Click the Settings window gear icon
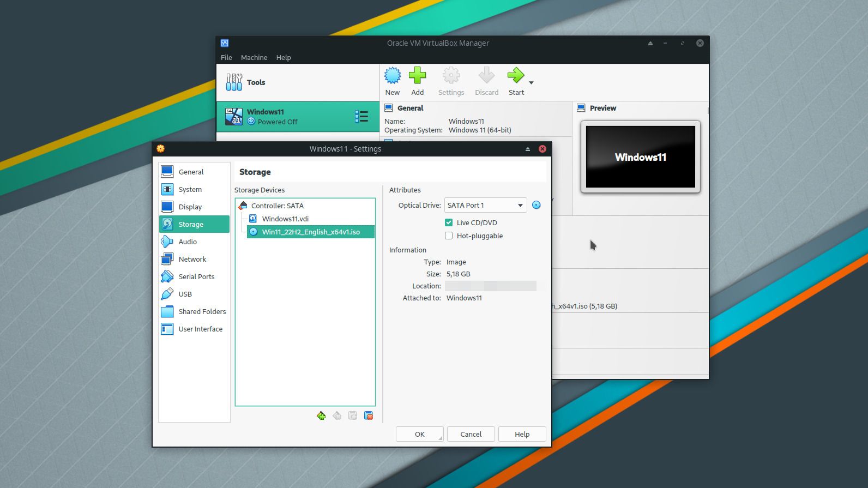Screen dimensions: 868x488 pyautogui.click(x=160, y=148)
